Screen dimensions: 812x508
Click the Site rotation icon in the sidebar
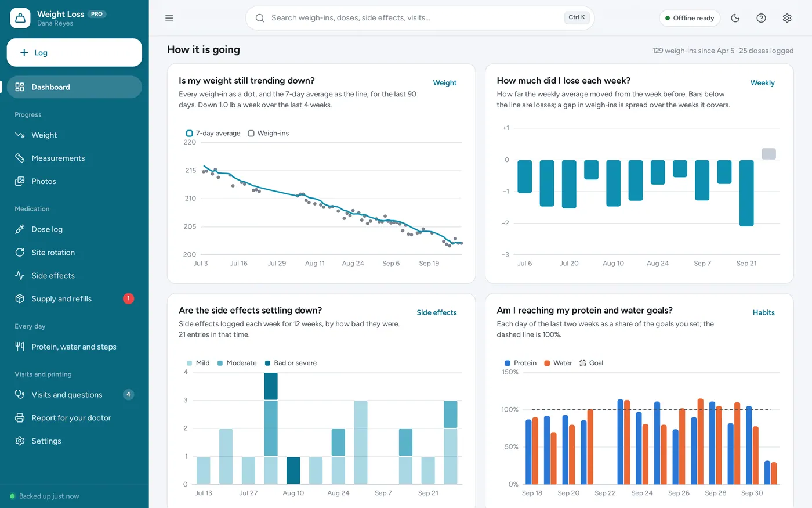pyautogui.click(x=20, y=253)
